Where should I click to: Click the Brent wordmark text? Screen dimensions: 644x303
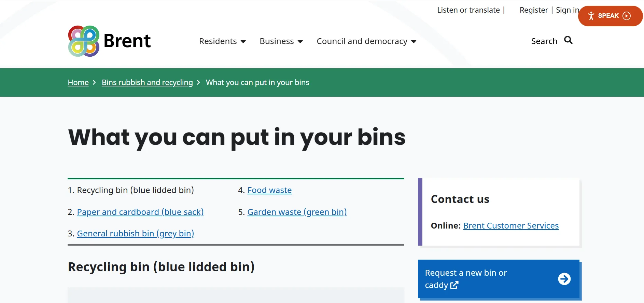(127, 41)
